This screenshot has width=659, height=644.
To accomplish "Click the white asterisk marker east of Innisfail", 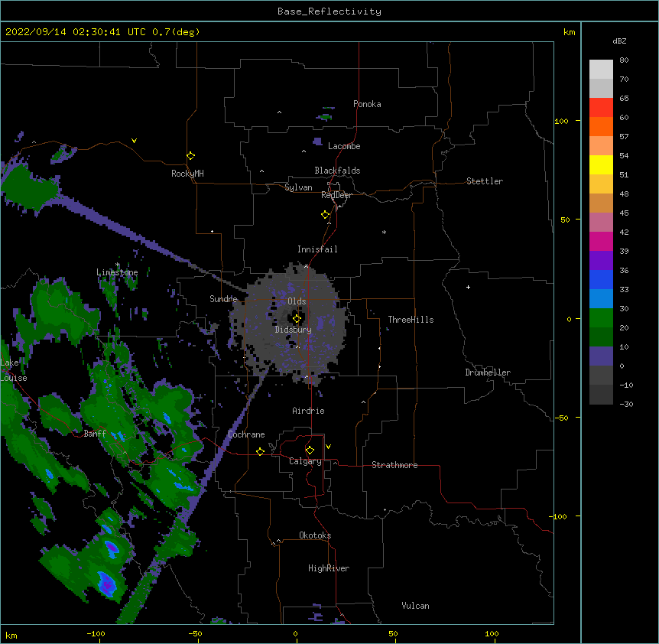I will pyautogui.click(x=384, y=233).
